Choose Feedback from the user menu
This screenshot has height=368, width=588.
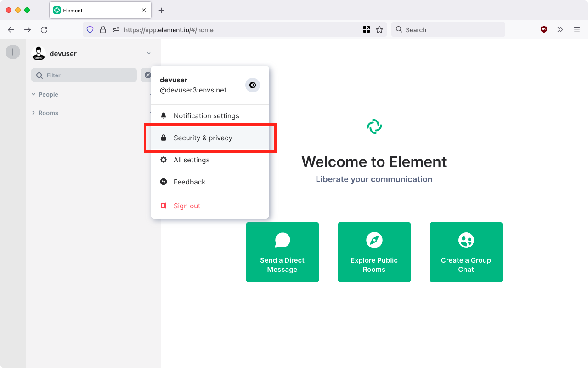point(210,182)
